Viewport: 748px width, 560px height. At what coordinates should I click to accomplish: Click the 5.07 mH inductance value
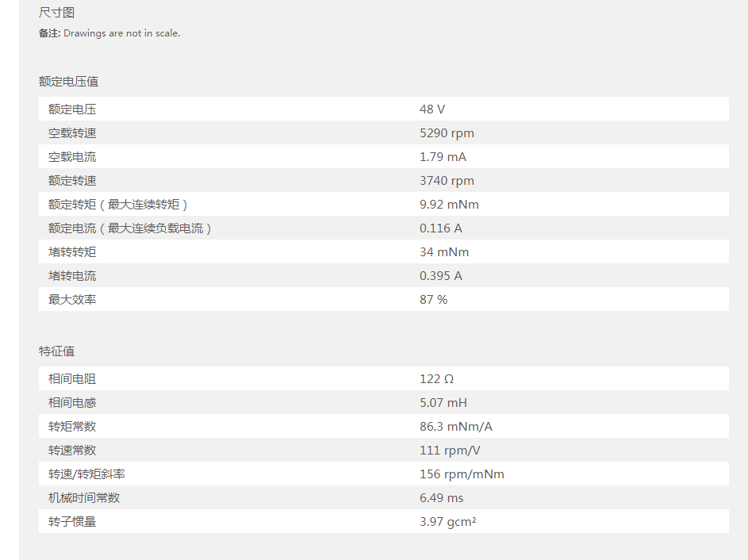tap(443, 403)
